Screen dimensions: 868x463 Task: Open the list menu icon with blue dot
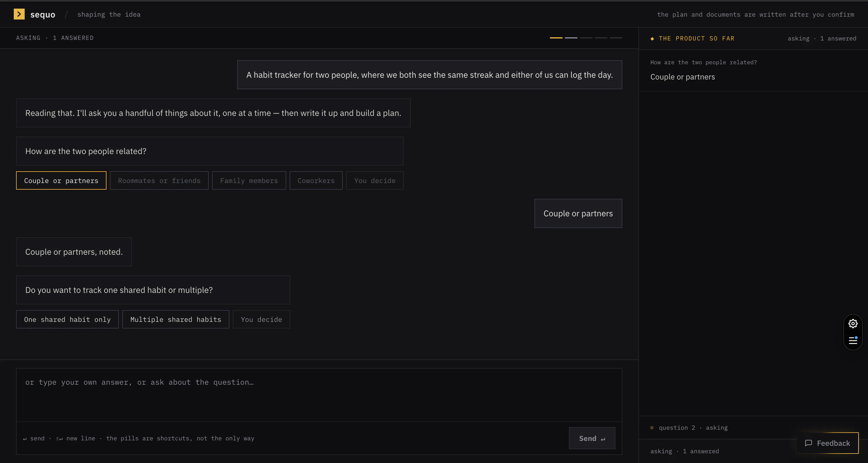tap(853, 341)
